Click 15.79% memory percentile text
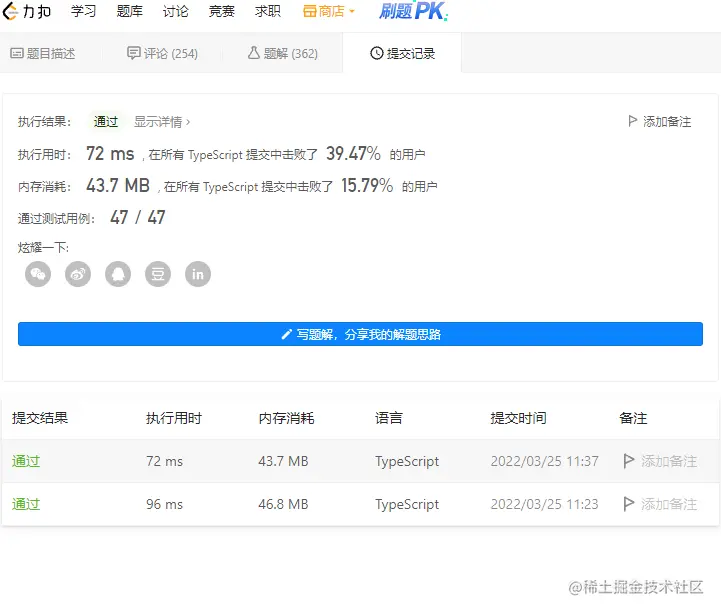This screenshot has width=721, height=613. pos(367,186)
